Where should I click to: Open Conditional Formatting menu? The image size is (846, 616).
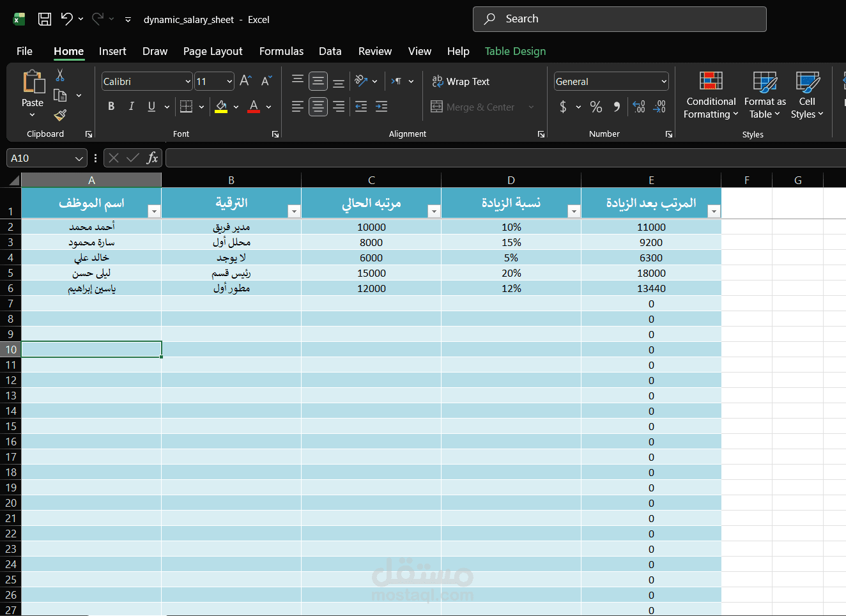pos(711,95)
